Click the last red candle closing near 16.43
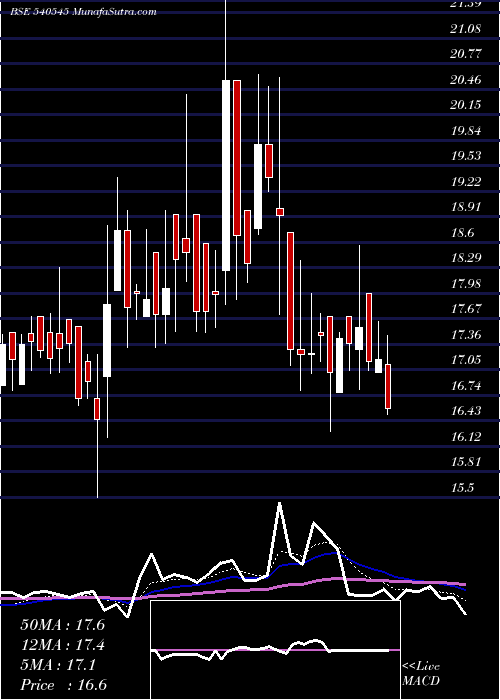 click(388, 386)
